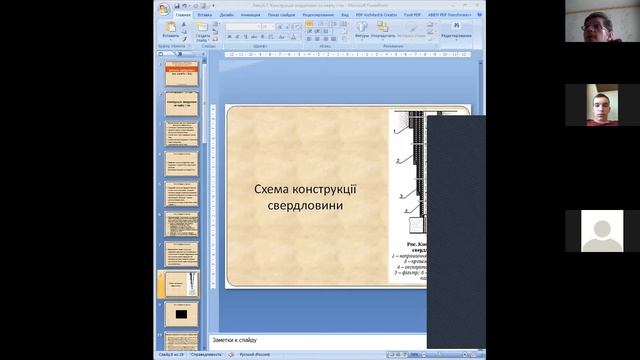
Task: Align text left in paragraph group
Action: pyautogui.click(x=309, y=39)
